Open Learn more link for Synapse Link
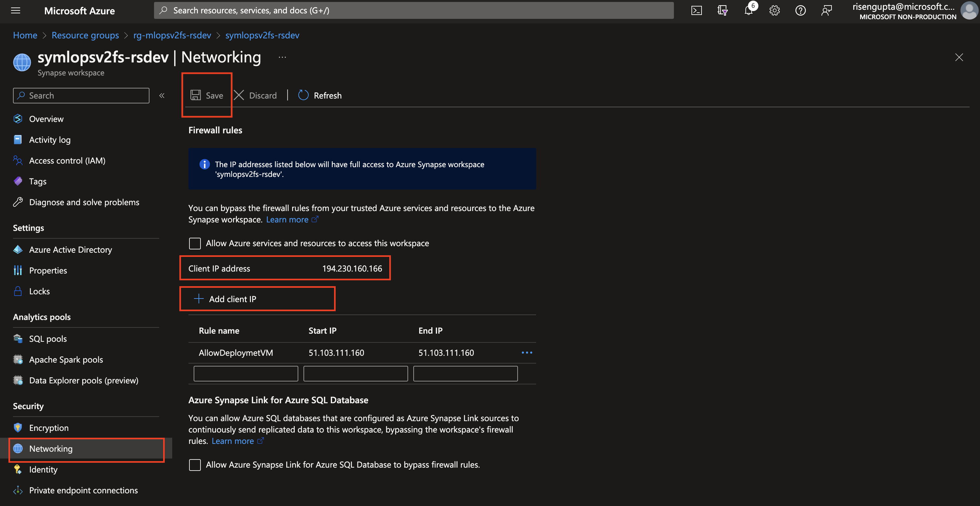 (x=238, y=441)
